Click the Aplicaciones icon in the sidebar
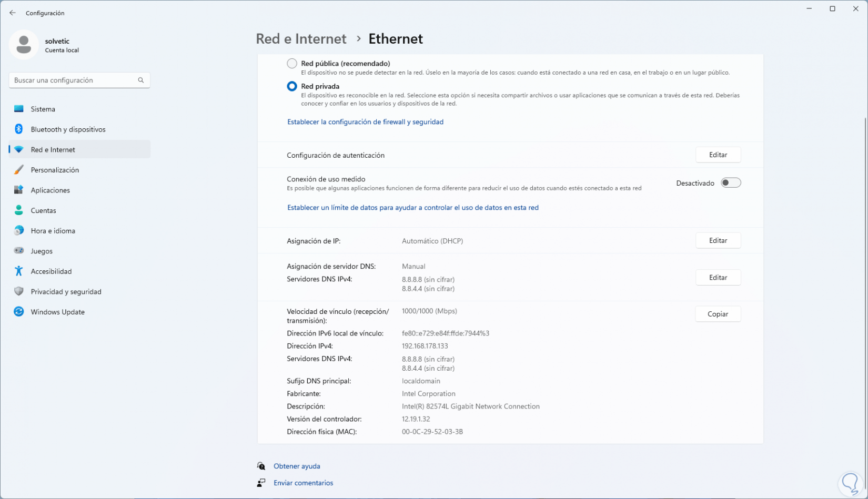The height and width of the screenshot is (499, 868). click(x=19, y=190)
